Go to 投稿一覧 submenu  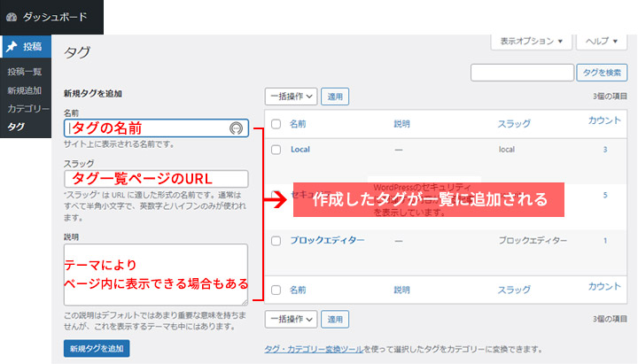[x=25, y=72]
